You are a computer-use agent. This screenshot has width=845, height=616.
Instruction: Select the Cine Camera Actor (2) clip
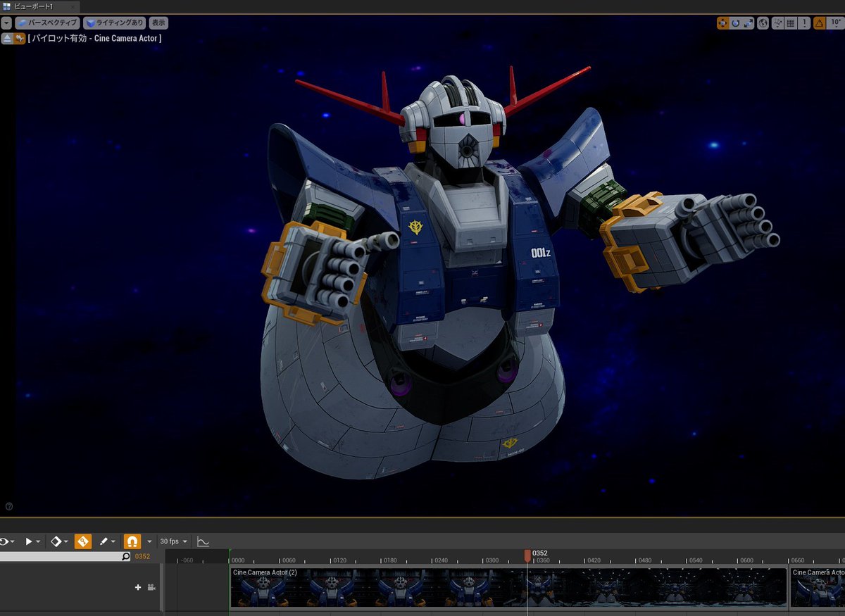coord(508,587)
